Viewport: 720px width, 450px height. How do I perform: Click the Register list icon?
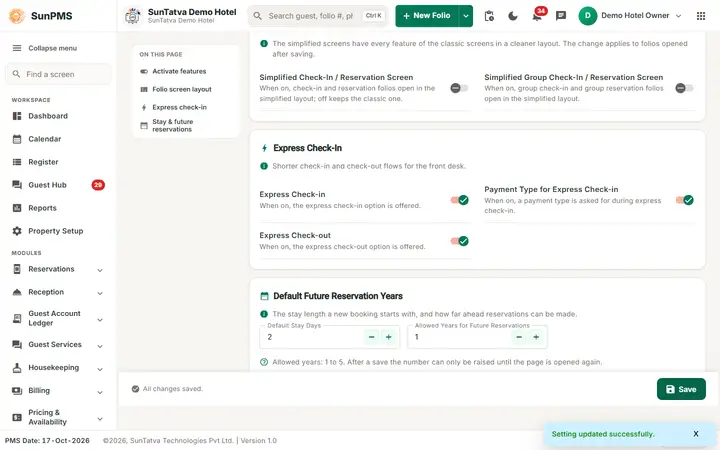17,162
